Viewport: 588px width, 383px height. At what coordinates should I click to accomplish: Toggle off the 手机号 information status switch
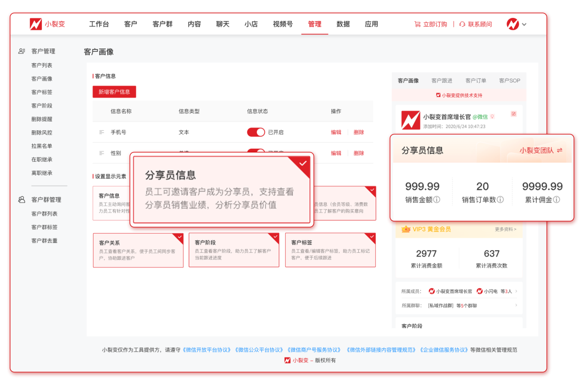[256, 132]
